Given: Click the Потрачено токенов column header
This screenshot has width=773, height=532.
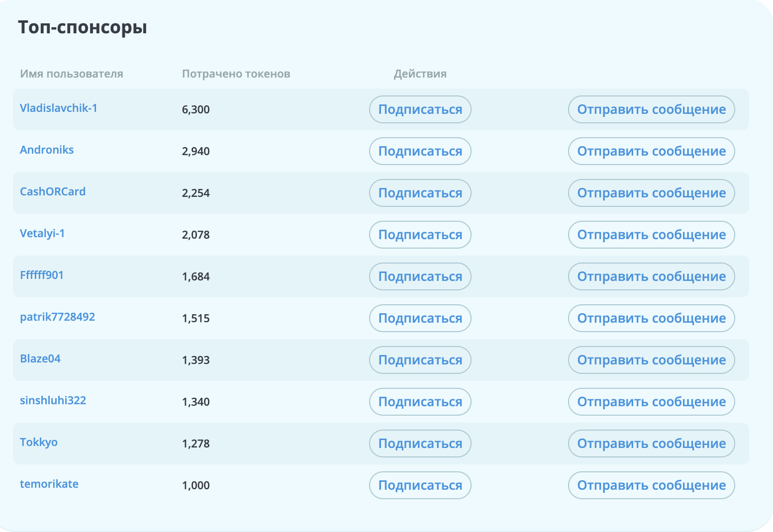Looking at the screenshot, I should [236, 74].
